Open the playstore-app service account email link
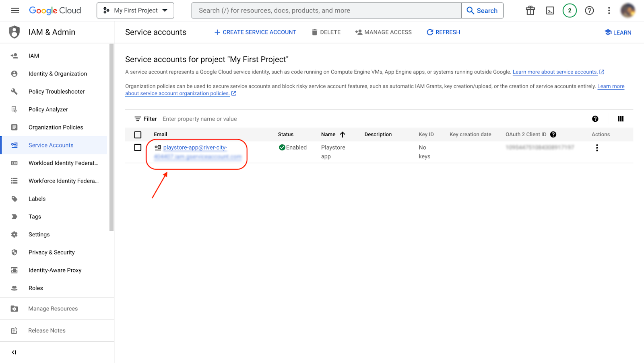The image size is (644, 363). (x=195, y=148)
